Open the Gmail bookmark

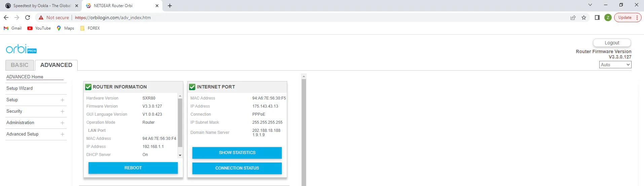point(13,28)
